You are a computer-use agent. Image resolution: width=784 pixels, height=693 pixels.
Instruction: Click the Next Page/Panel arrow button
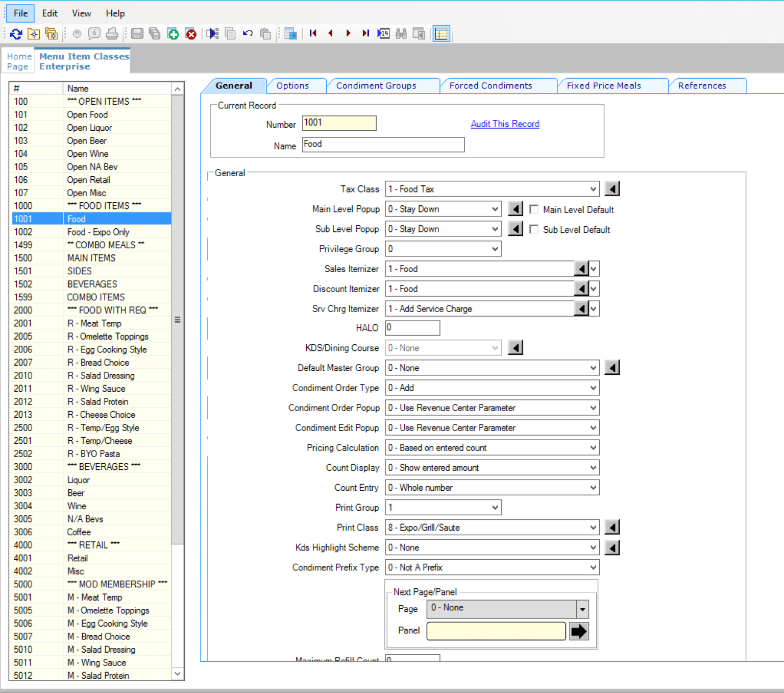point(579,631)
